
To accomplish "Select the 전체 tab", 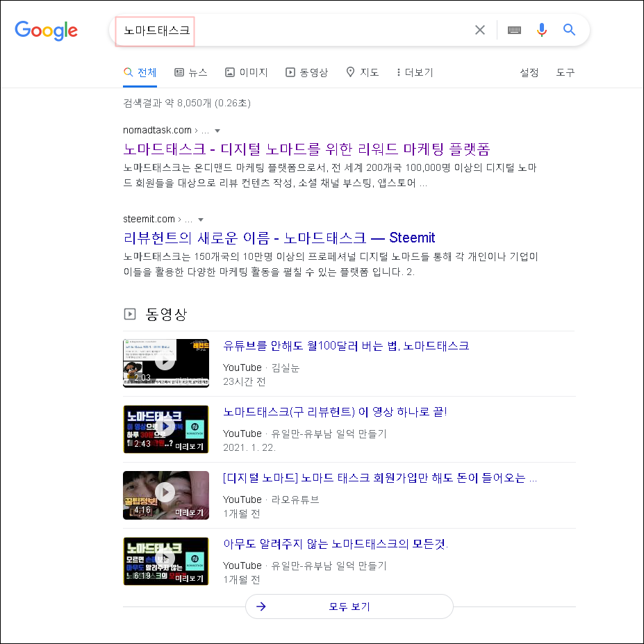I will pyautogui.click(x=140, y=73).
